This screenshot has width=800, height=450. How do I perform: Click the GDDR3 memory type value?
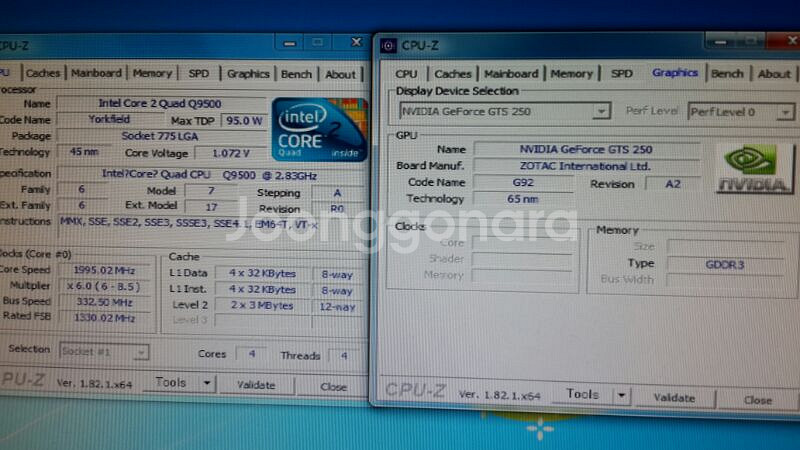click(x=725, y=265)
